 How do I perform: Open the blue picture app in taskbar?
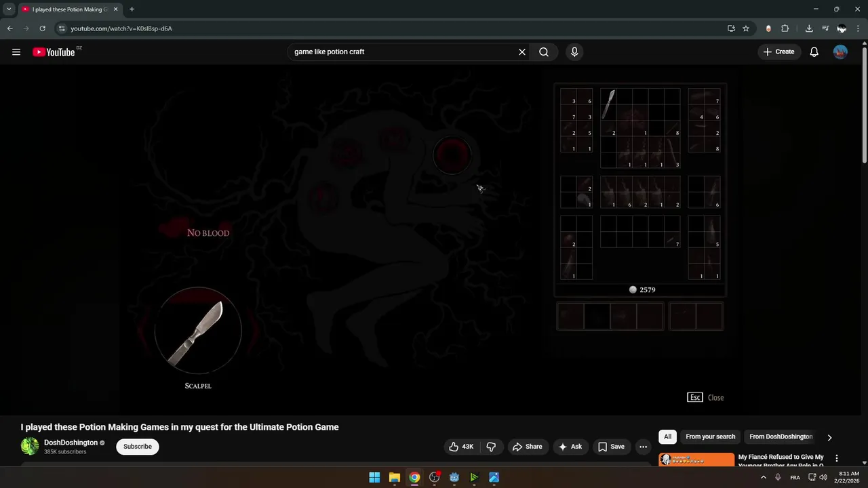point(494,478)
